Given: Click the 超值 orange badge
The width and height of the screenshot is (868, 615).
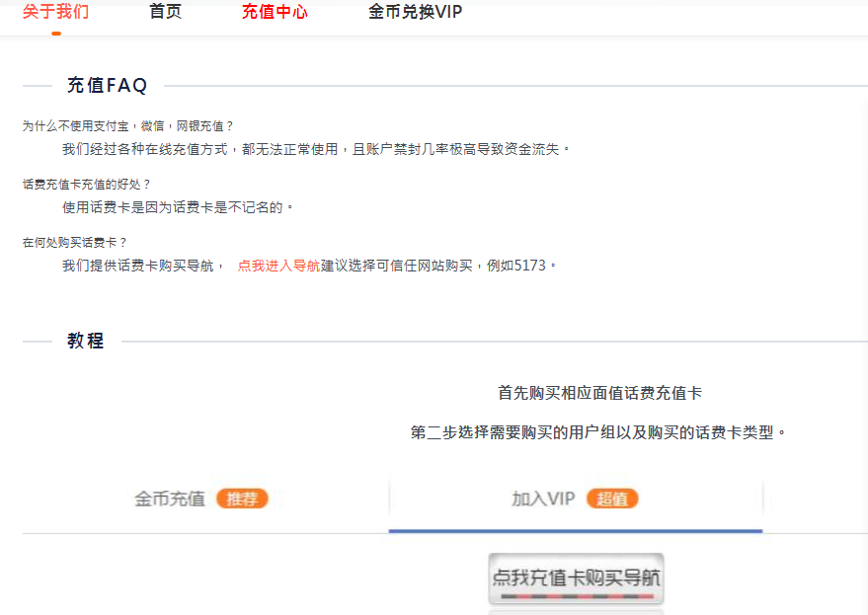Looking at the screenshot, I should (612, 499).
